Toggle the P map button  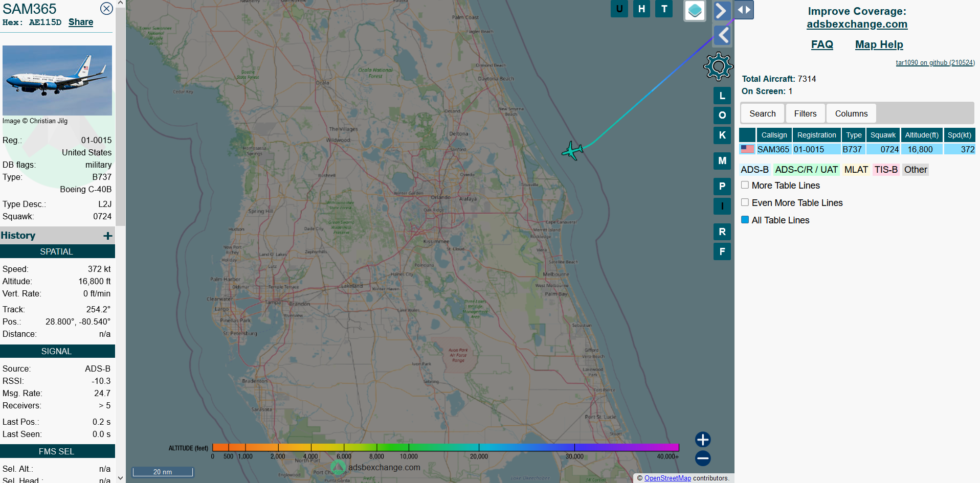[x=722, y=186]
